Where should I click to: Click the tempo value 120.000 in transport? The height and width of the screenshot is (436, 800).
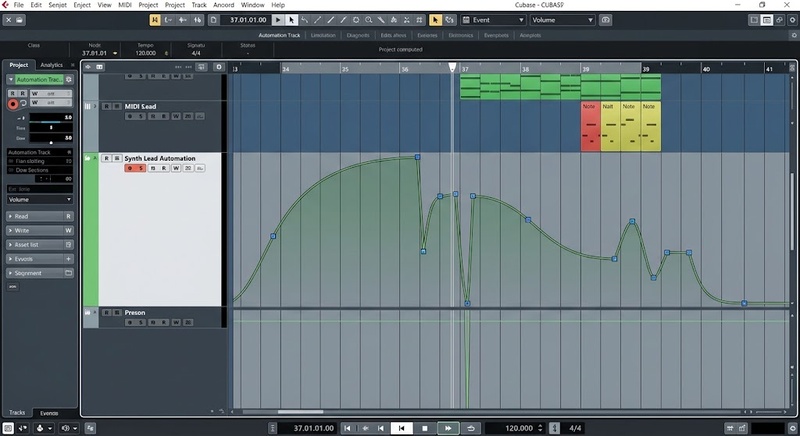[519, 428]
